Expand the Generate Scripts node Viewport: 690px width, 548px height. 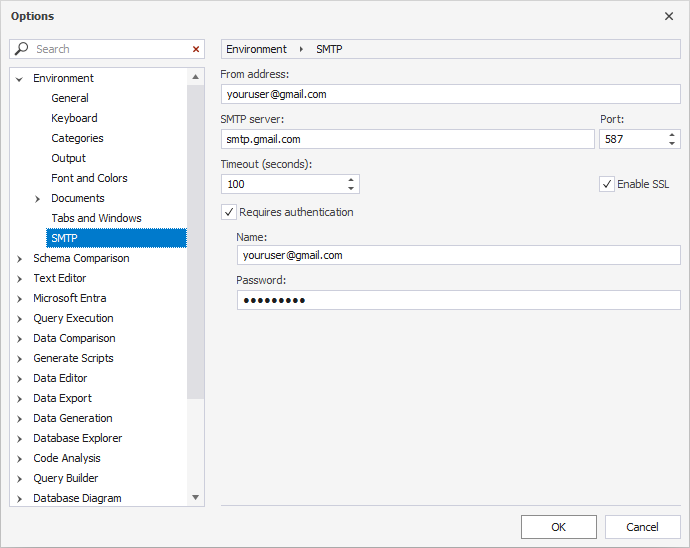pos(19,359)
